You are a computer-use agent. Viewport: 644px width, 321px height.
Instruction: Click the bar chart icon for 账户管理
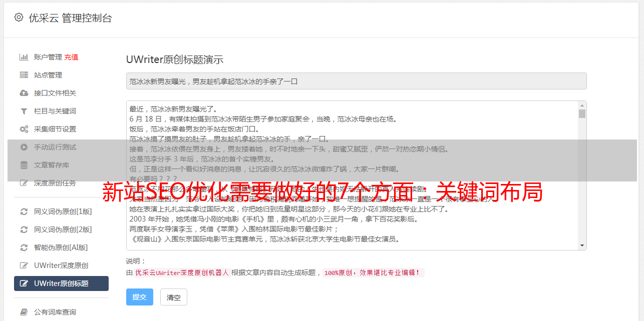click(x=24, y=57)
